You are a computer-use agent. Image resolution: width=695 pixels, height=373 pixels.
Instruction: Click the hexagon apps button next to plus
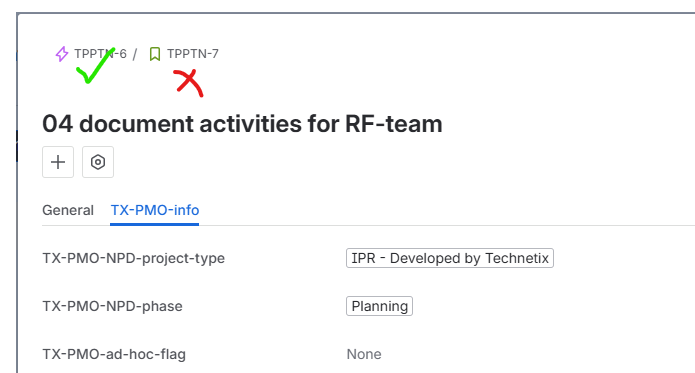pos(98,162)
